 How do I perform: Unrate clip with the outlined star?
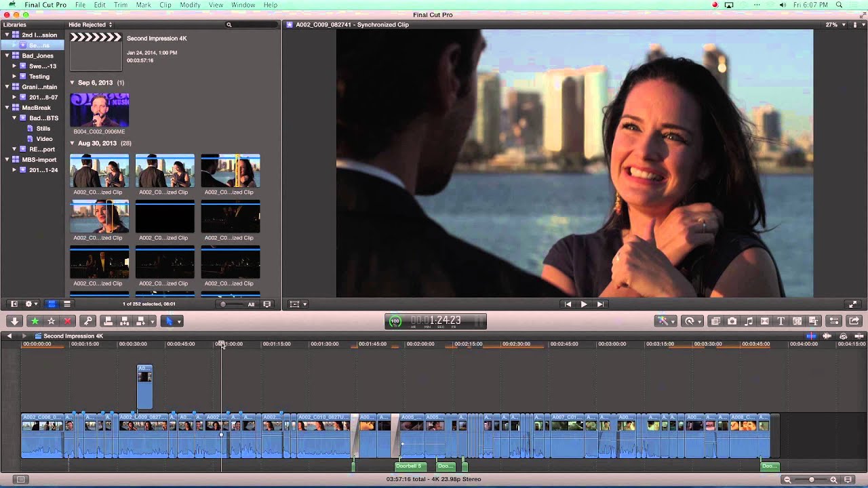(51, 321)
